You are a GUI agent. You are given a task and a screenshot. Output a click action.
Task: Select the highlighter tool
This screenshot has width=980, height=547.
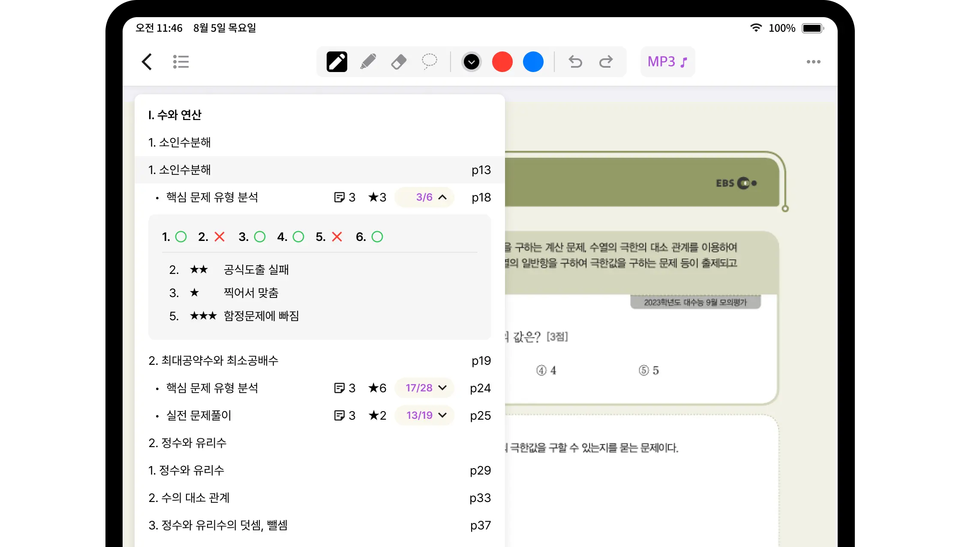click(x=368, y=62)
